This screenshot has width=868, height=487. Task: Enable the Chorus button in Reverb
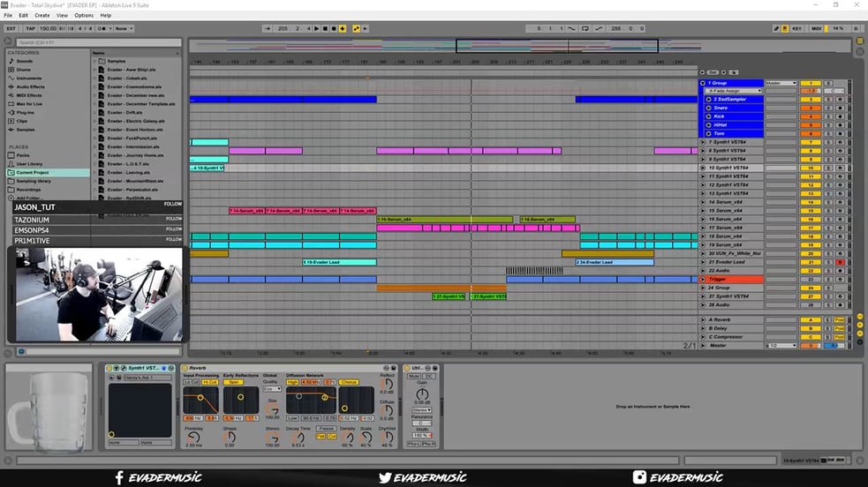click(x=348, y=382)
